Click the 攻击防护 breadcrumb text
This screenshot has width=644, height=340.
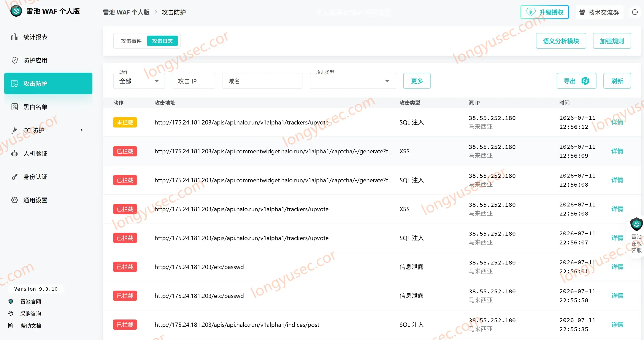[x=173, y=12]
